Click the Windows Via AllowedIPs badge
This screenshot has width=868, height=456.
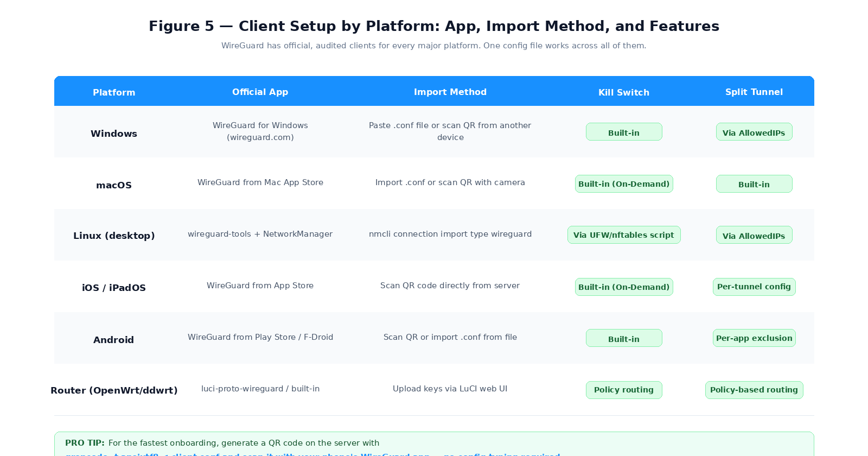coord(754,132)
